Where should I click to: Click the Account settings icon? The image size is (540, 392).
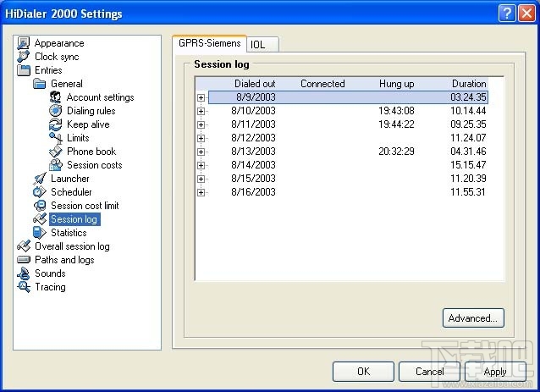tap(56, 97)
